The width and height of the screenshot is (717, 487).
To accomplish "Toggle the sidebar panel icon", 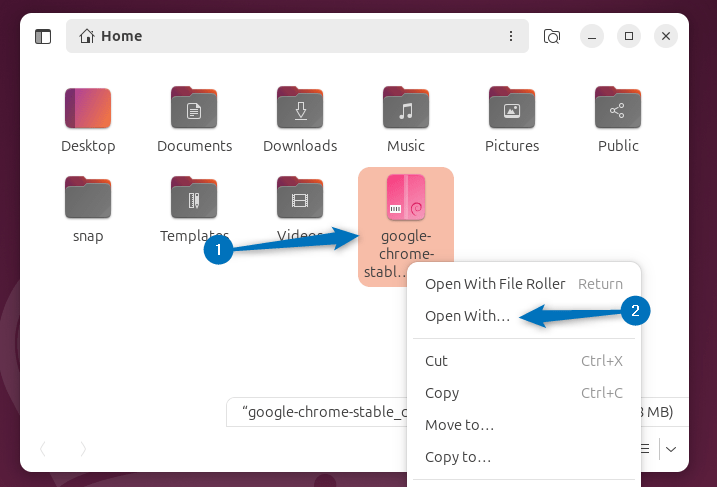I will 43,37.
